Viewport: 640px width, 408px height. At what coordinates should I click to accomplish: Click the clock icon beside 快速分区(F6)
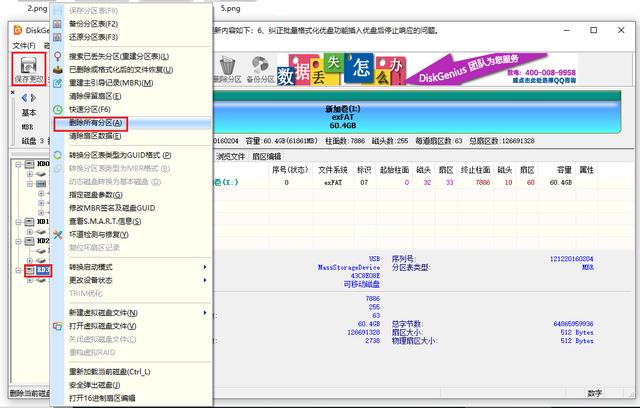[58, 109]
